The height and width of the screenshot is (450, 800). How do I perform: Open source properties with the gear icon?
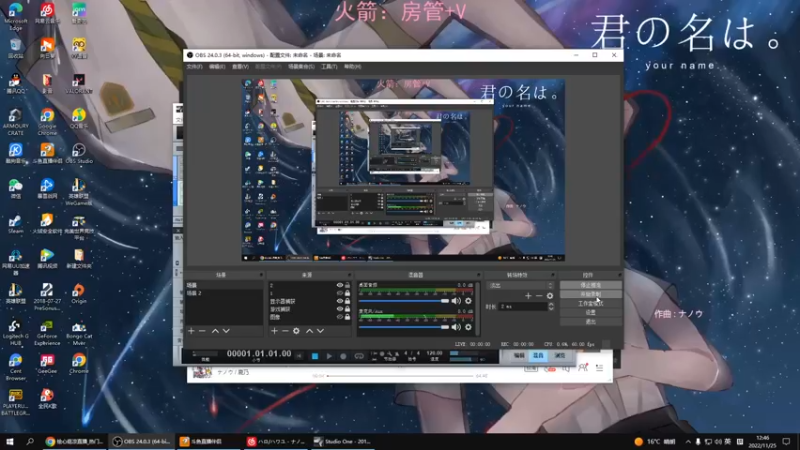[x=296, y=331]
